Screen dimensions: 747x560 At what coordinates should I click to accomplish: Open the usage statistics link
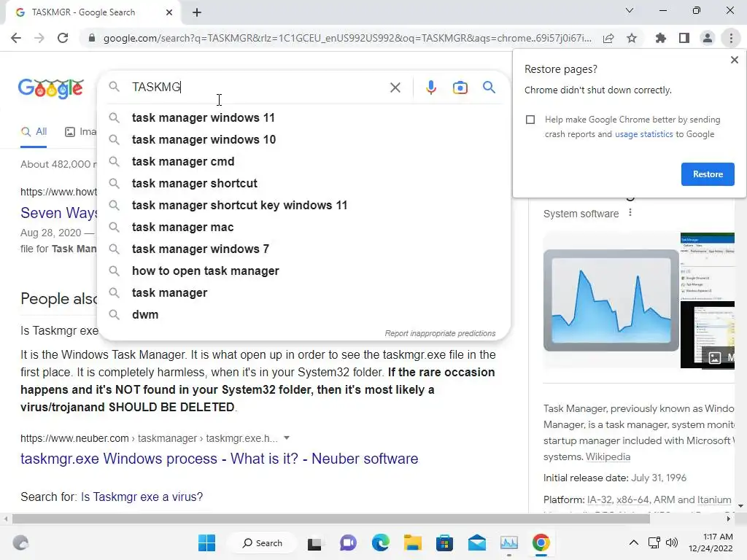[643, 134]
